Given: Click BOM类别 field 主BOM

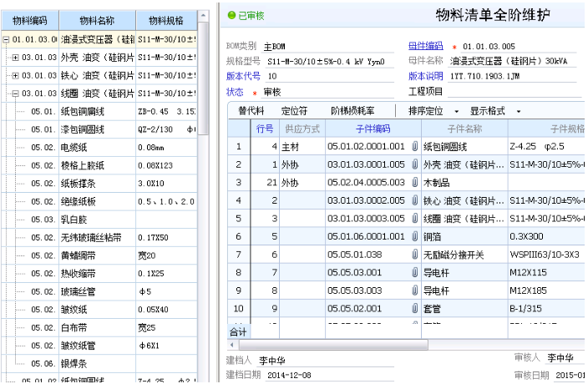Looking at the screenshot, I should pyautogui.click(x=328, y=46).
